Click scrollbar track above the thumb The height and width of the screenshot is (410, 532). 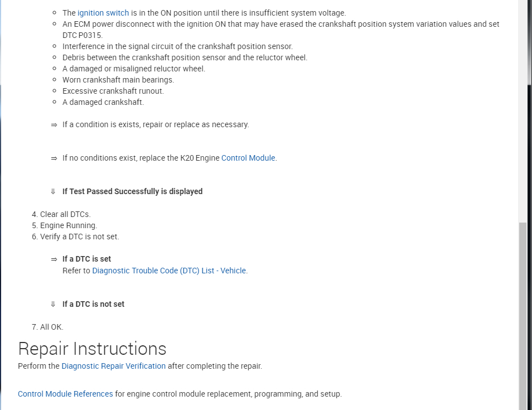523,112
